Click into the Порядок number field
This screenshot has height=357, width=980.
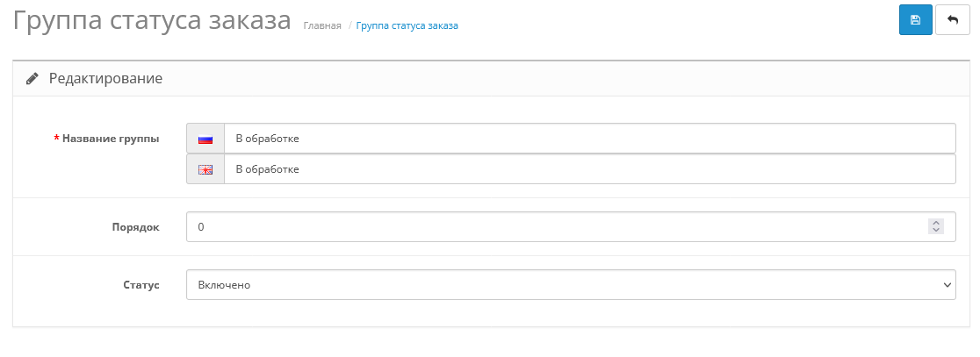click(x=571, y=227)
